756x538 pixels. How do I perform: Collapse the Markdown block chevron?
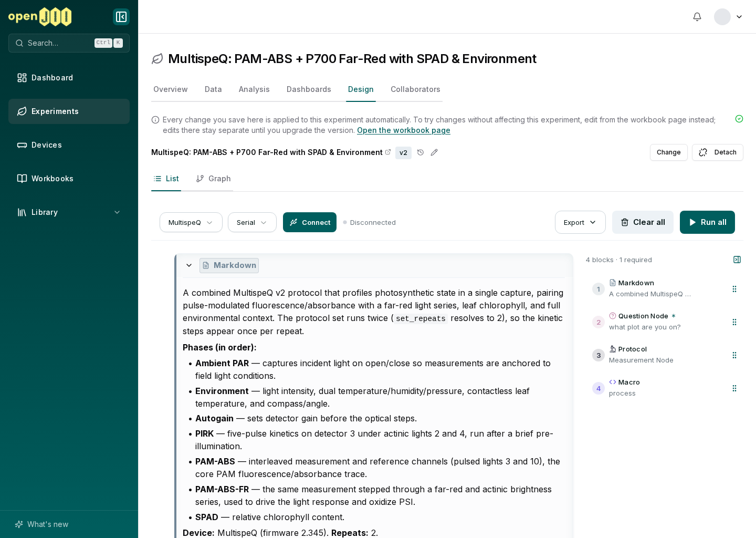pyautogui.click(x=189, y=265)
